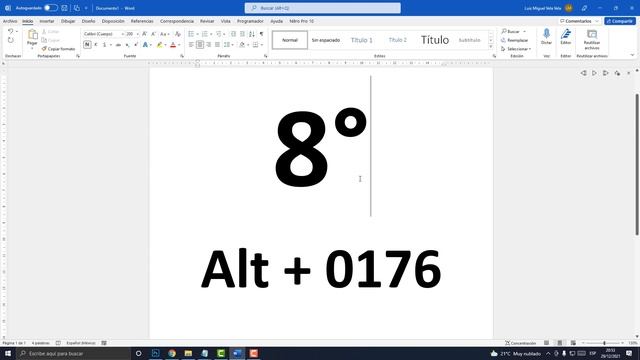This screenshot has height=360, width=640.
Task: Click the Buscar button in Edición group
Action: tap(511, 31)
